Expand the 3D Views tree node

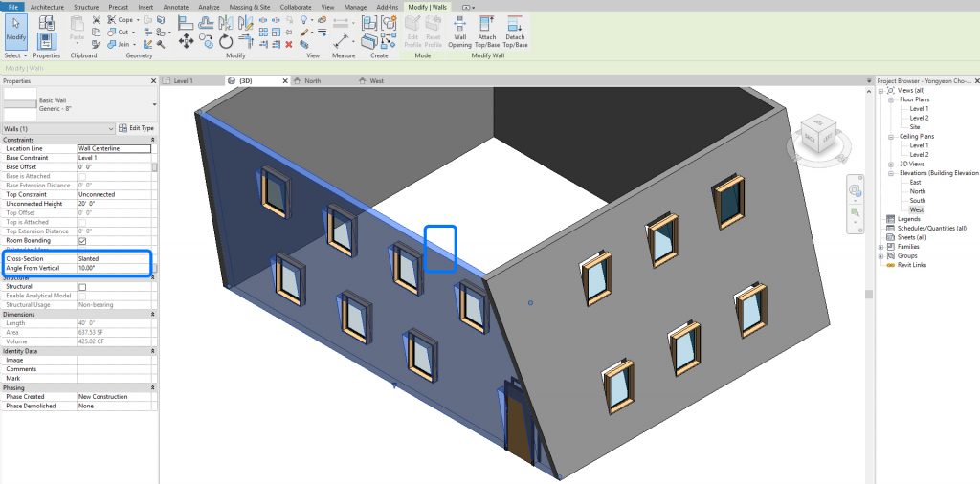pyautogui.click(x=890, y=164)
